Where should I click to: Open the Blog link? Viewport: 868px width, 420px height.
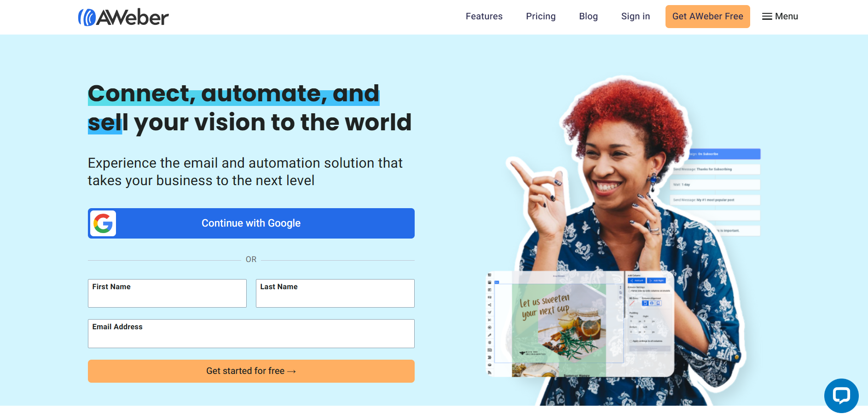(x=588, y=16)
